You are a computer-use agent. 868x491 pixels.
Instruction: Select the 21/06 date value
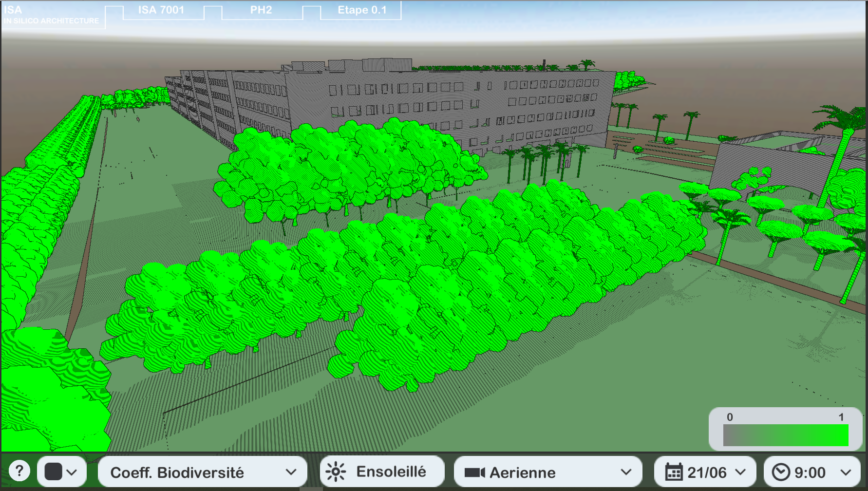(x=707, y=472)
